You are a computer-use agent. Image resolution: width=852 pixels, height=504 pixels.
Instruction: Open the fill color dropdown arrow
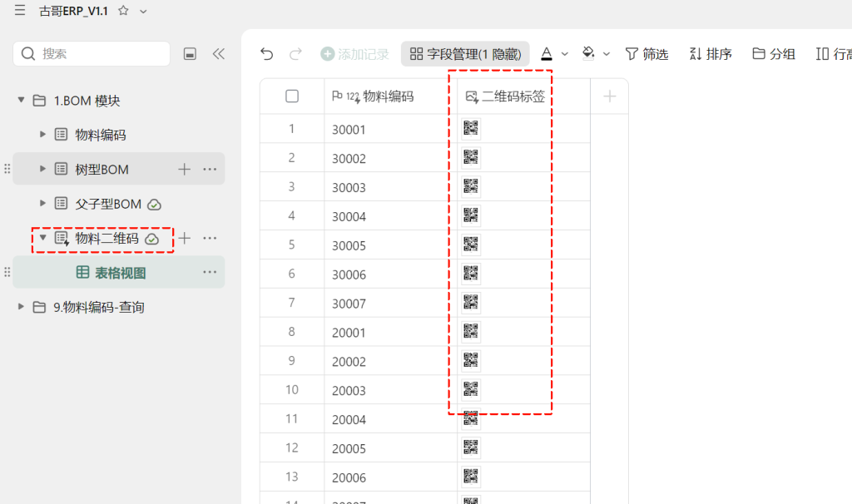pos(607,54)
